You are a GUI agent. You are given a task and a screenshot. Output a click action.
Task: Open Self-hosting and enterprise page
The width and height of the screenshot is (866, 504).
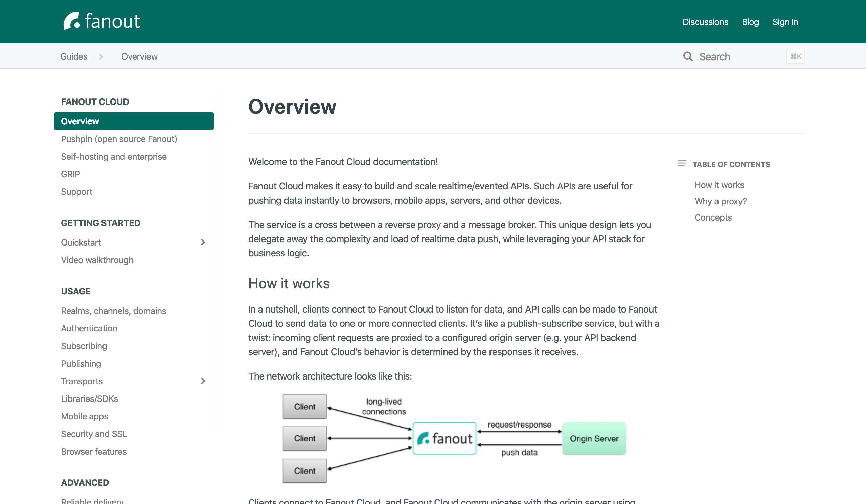(x=114, y=156)
